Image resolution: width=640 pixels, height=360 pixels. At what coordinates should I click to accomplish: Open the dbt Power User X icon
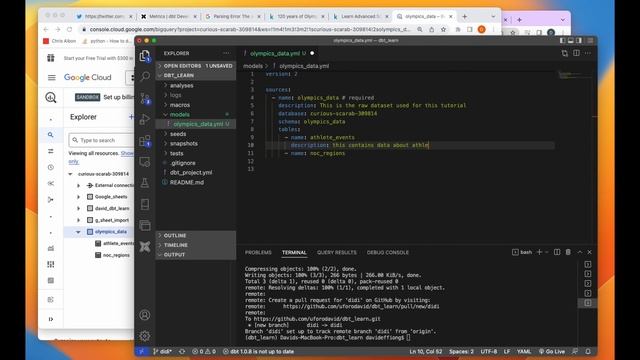[144, 247]
